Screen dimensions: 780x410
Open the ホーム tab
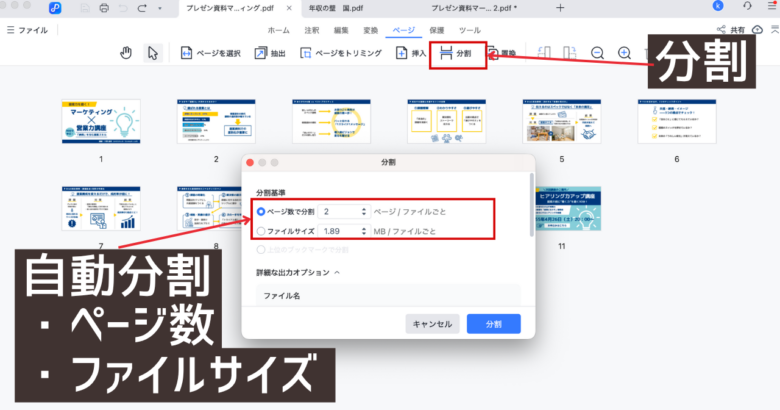tap(279, 31)
